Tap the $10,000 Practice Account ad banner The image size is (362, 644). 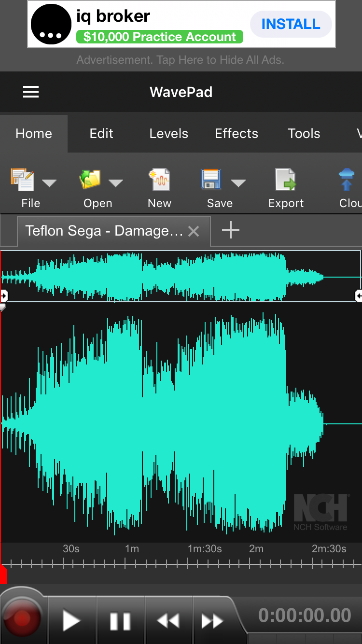tap(160, 37)
